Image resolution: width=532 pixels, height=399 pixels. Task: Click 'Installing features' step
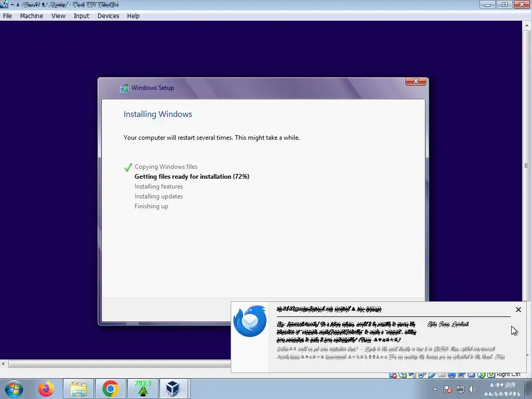point(158,187)
